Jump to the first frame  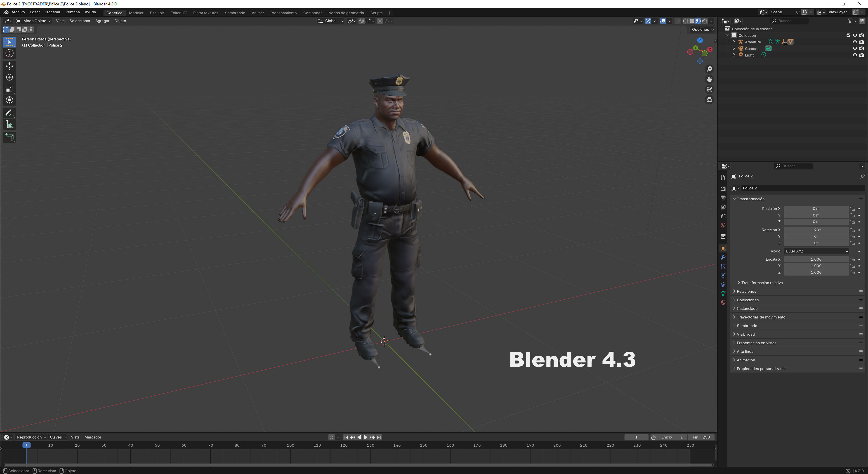(x=346, y=437)
